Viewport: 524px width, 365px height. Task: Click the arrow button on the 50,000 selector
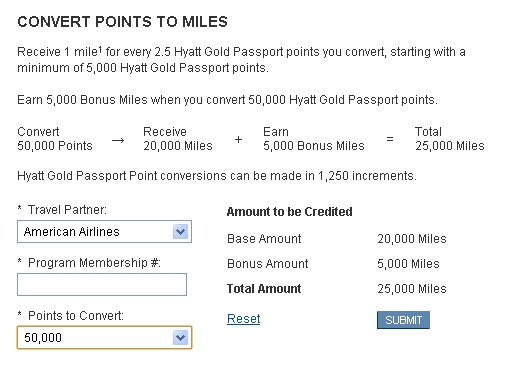180,337
